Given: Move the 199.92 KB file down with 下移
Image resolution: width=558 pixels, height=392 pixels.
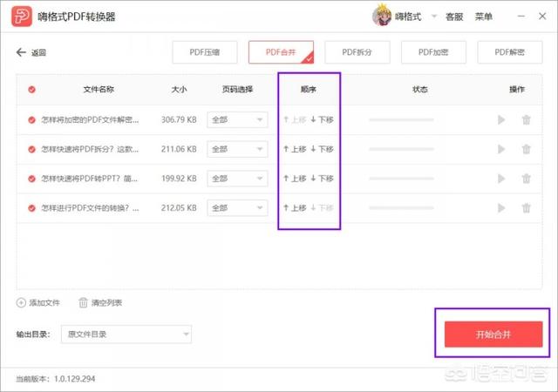Looking at the screenshot, I should pos(322,179).
